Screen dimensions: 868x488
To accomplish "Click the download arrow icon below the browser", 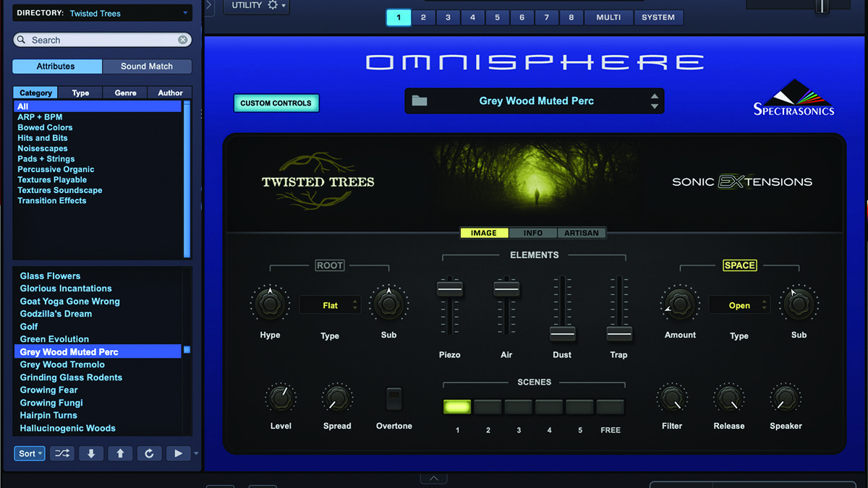I will (x=91, y=453).
